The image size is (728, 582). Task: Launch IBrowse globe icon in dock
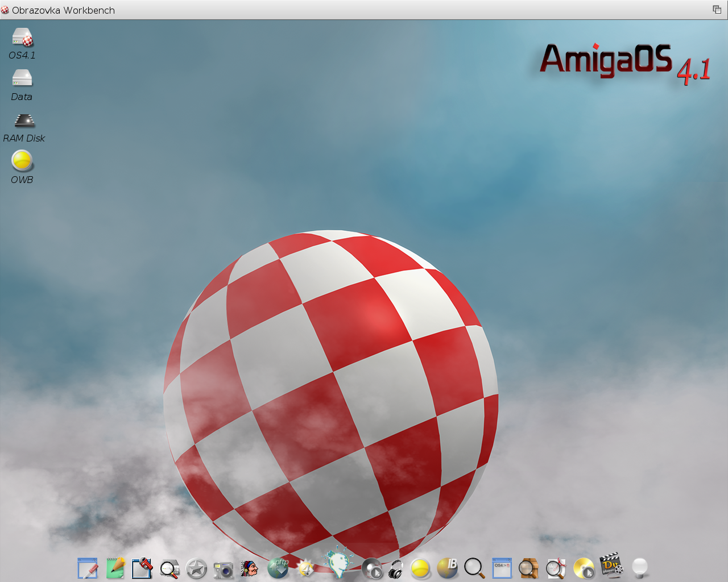pos(448,568)
